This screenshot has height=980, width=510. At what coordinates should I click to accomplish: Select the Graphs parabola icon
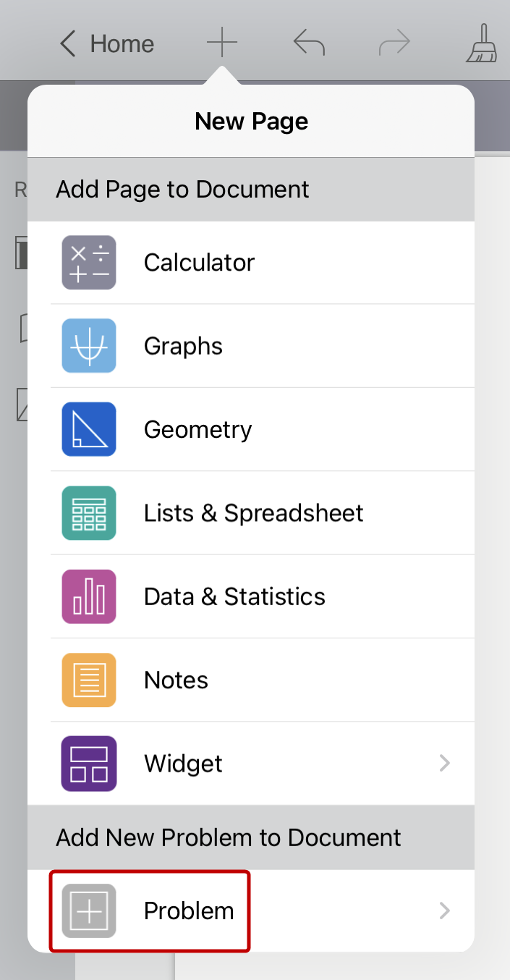(89, 346)
